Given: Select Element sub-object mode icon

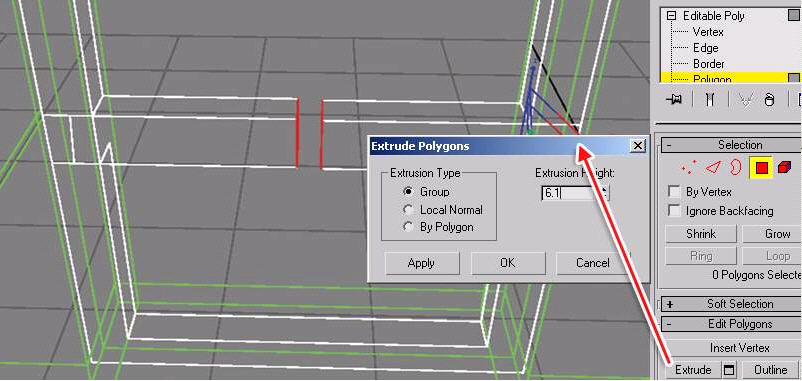Looking at the screenshot, I should [784, 167].
